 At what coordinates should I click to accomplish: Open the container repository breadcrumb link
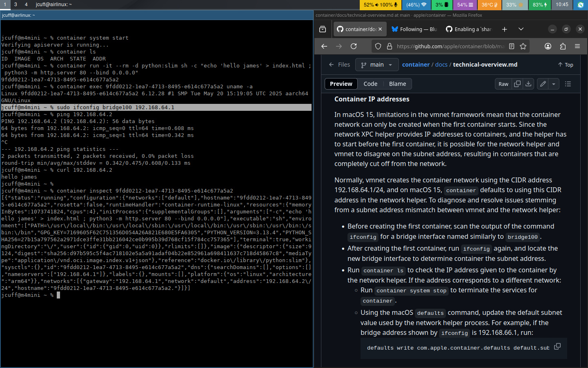coord(416,65)
